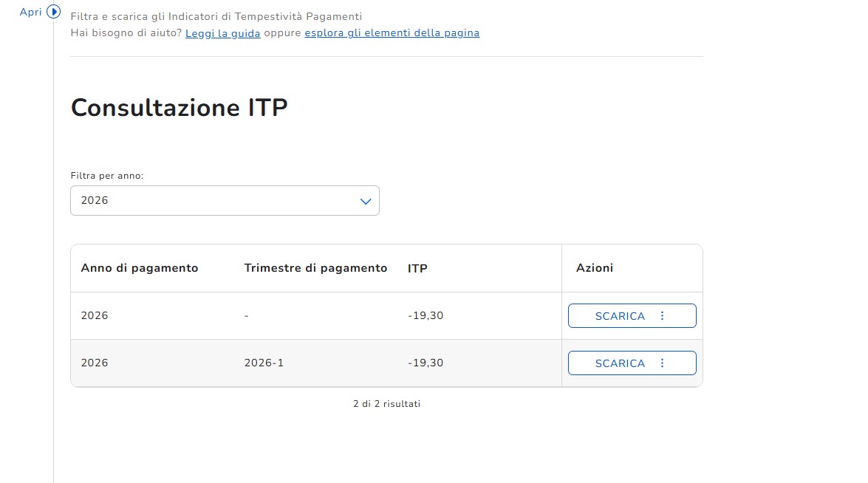The width and height of the screenshot is (868, 483).
Task: Open the Leggi la guida link
Action: click(x=222, y=32)
